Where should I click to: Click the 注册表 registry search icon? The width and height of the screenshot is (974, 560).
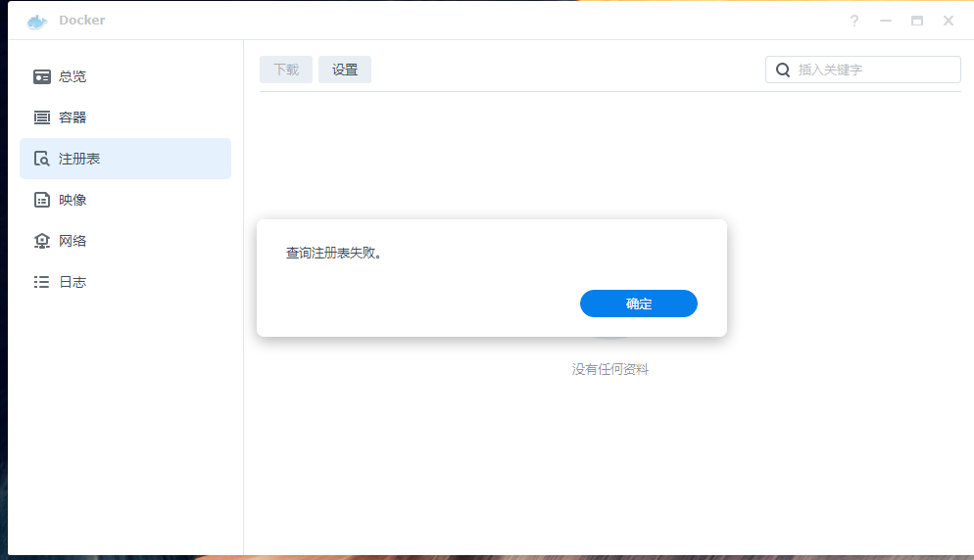coord(42,159)
